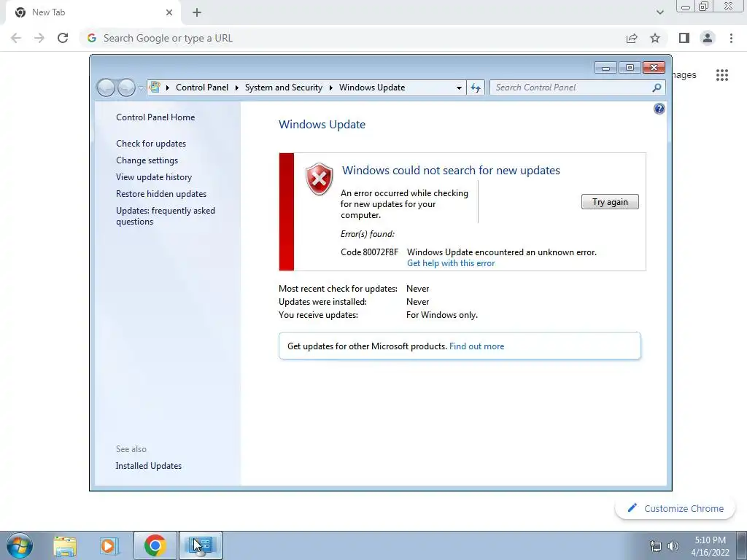Expand the address bar history dropdown
This screenshot has height=560, width=747.
[x=459, y=87]
